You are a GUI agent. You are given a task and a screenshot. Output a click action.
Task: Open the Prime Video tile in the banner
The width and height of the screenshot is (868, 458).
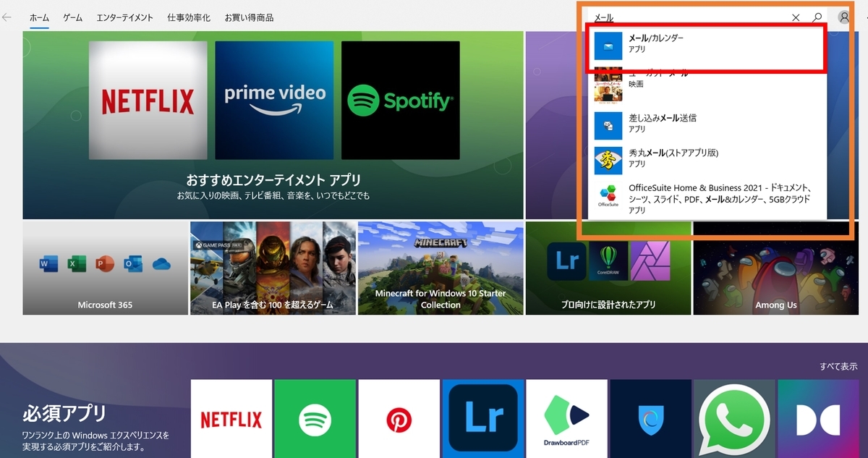pos(274,100)
